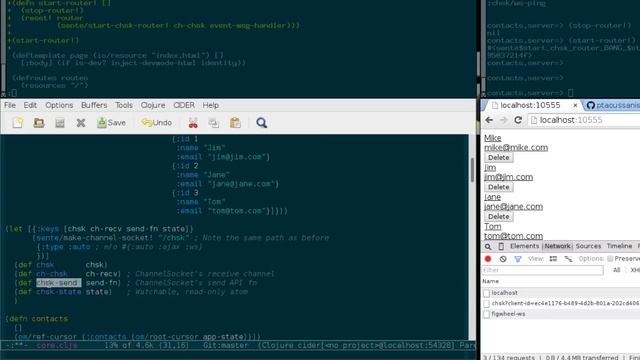Save the buffer using the Save toolbar button

click(x=111, y=122)
